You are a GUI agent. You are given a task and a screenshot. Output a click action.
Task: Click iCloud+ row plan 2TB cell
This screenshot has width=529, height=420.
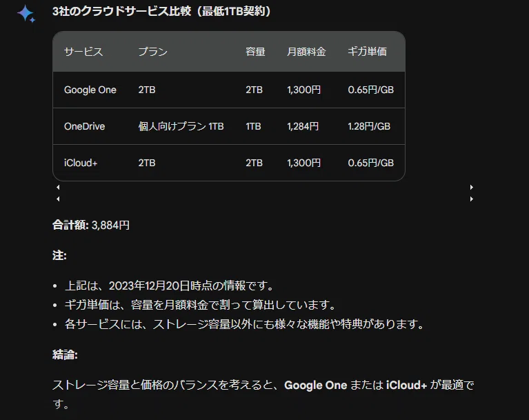147,163
